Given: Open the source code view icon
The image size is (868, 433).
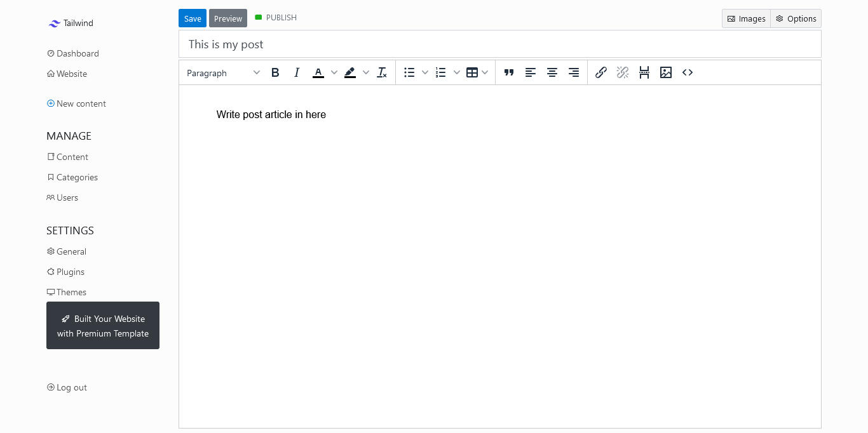Looking at the screenshot, I should pos(688,72).
